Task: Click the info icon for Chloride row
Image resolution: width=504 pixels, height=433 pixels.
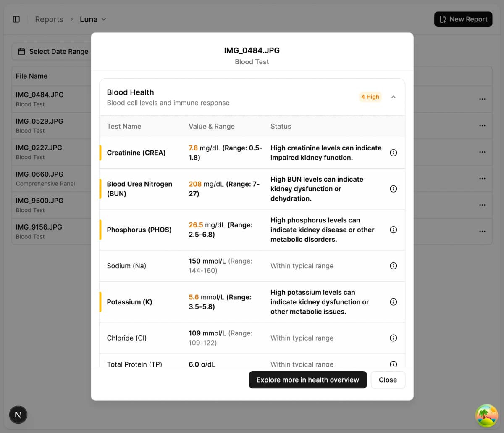Action: (394, 338)
